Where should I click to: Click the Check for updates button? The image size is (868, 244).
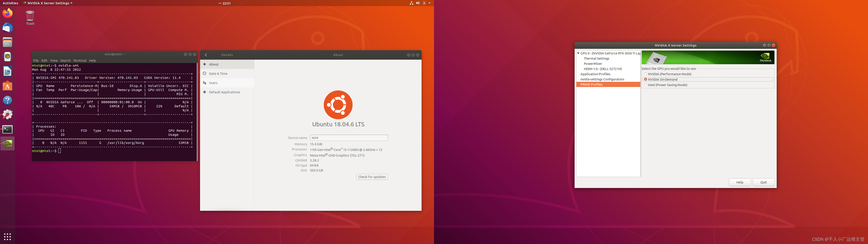tap(372, 177)
